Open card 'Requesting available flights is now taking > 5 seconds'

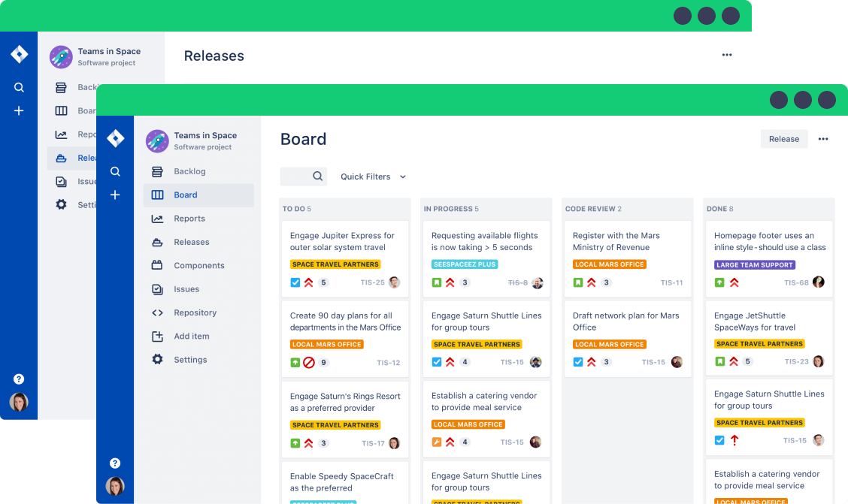pyautogui.click(x=486, y=258)
